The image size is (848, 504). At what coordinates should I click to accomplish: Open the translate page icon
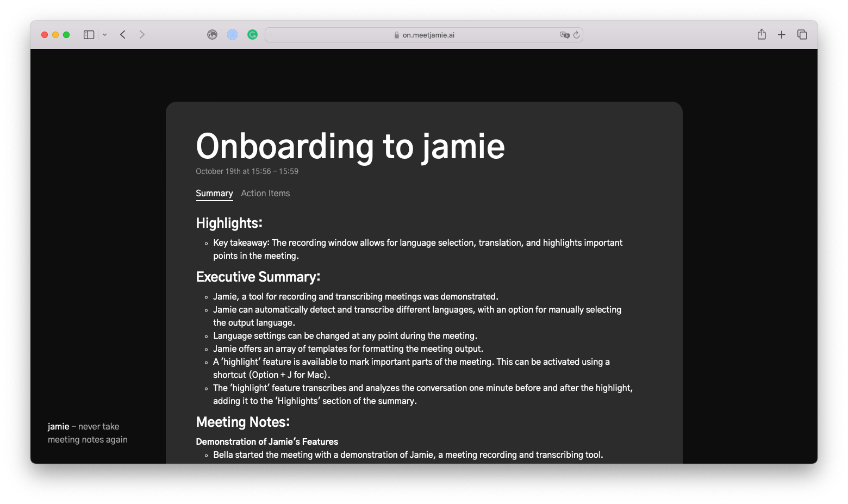click(564, 35)
